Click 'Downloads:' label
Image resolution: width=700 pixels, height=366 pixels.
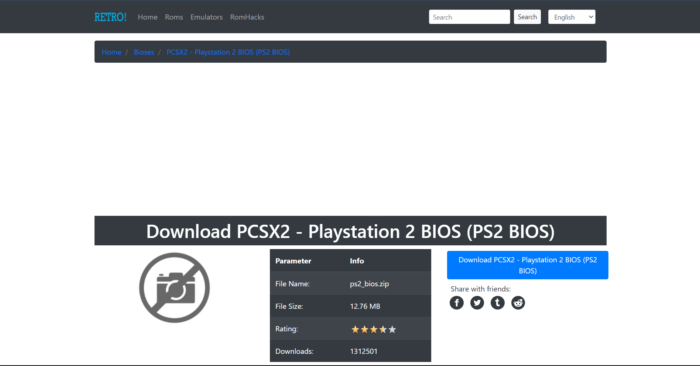(294, 351)
